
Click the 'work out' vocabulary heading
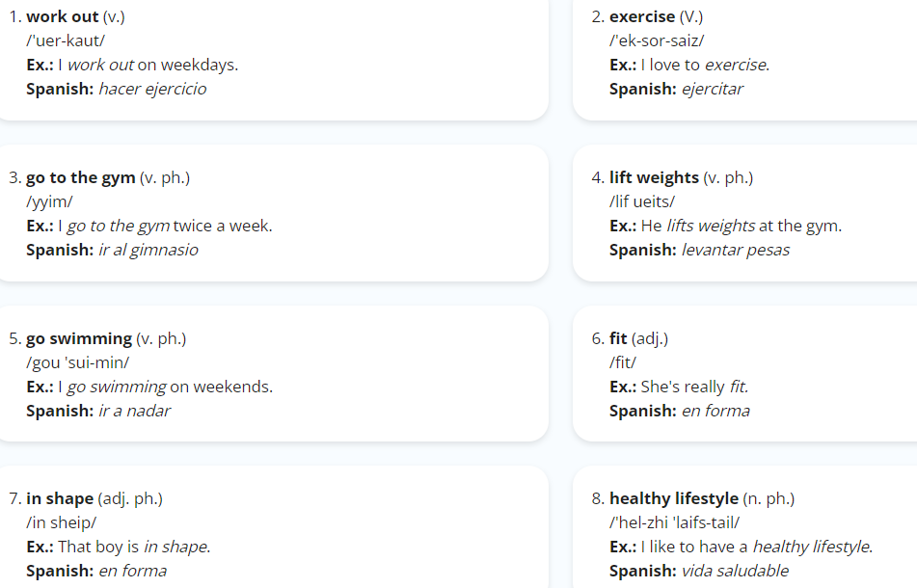point(62,17)
